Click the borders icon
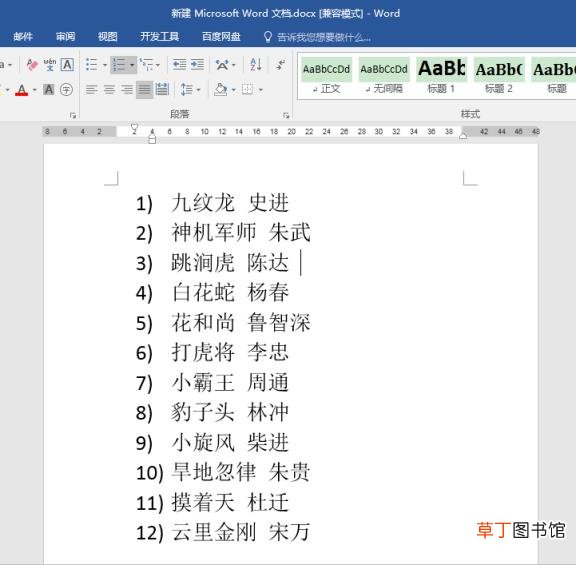The width and height of the screenshot is (576, 565). 247,89
